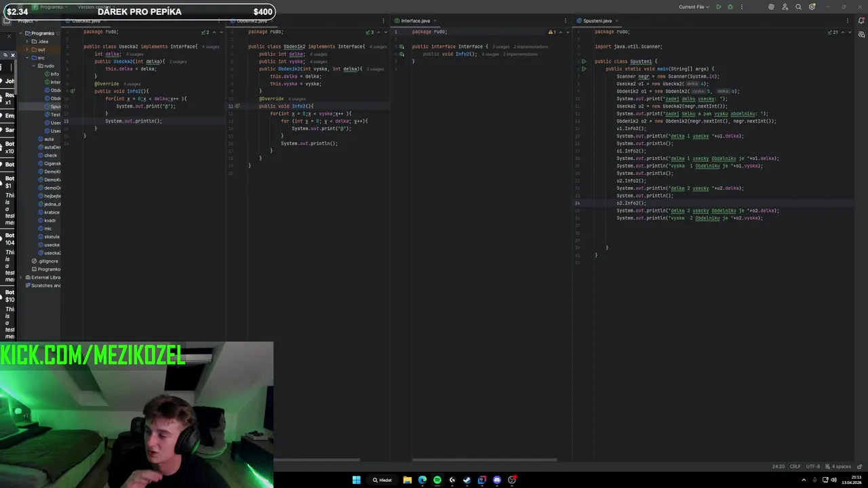Click the CRLF line separator in status bar
Viewport: 868px width, 488px height.
pyautogui.click(x=795, y=466)
